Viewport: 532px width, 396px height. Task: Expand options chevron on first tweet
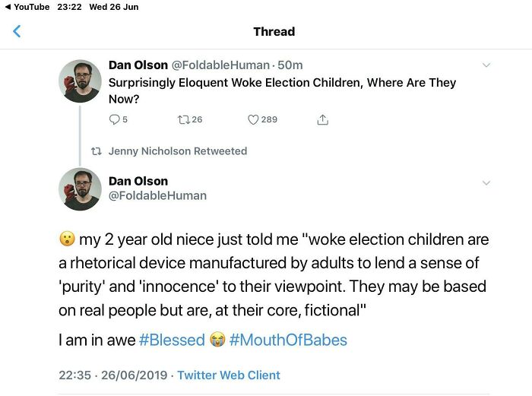(x=486, y=65)
